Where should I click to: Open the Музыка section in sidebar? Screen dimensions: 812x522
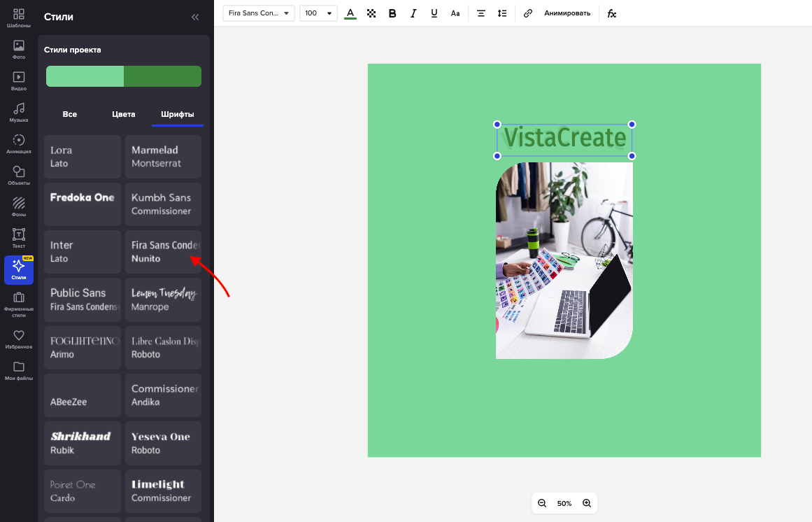(19, 113)
